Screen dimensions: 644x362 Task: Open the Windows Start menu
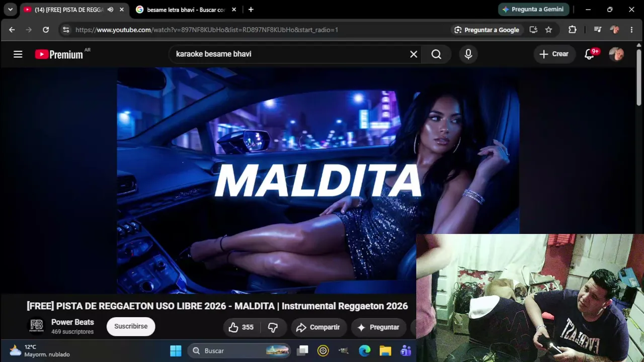pyautogui.click(x=176, y=350)
